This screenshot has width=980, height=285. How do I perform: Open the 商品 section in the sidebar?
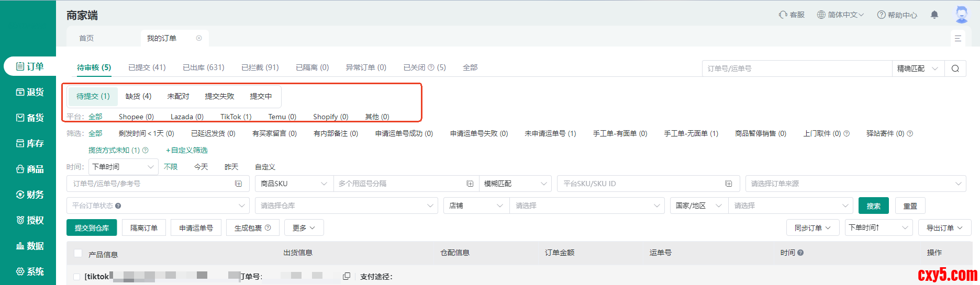(x=30, y=169)
